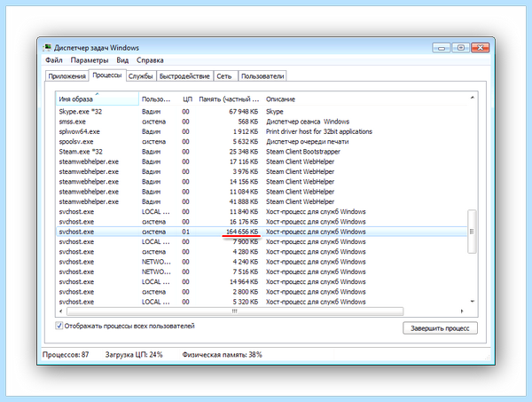Click the Print driver host description

click(319, 131)
